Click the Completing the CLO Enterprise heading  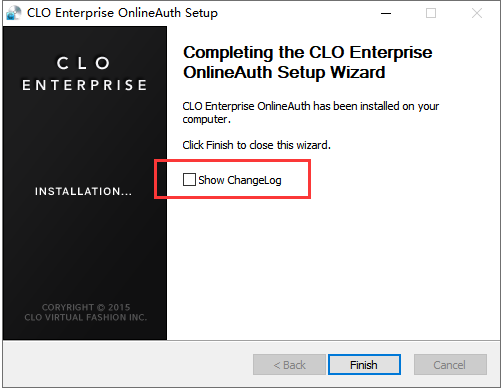point(308,53)
